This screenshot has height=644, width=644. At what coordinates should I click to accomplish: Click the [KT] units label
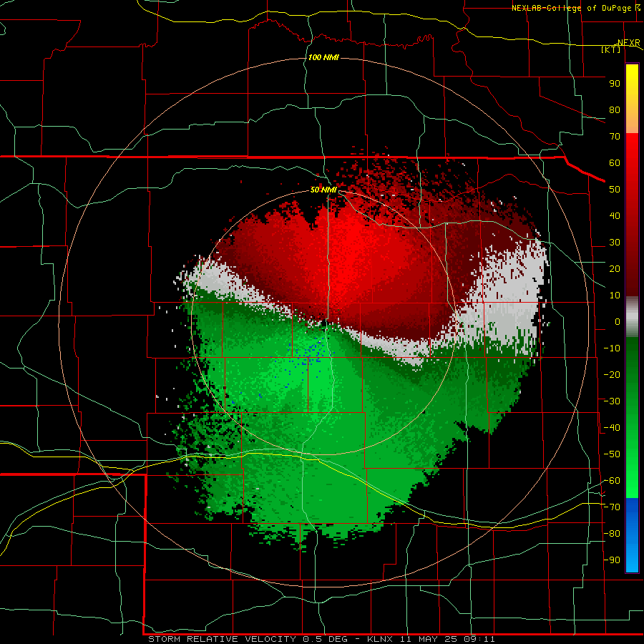pyautogui.click(x=610, y=49)
